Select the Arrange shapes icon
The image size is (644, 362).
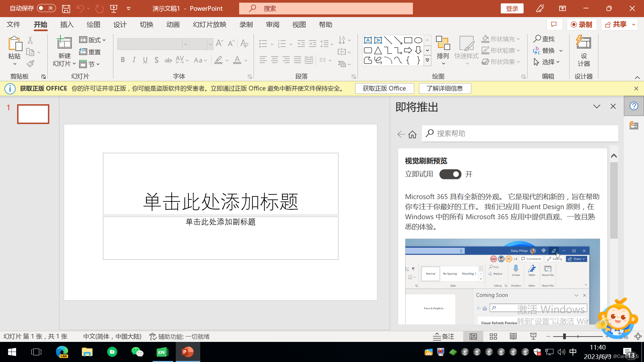point(443,44)
